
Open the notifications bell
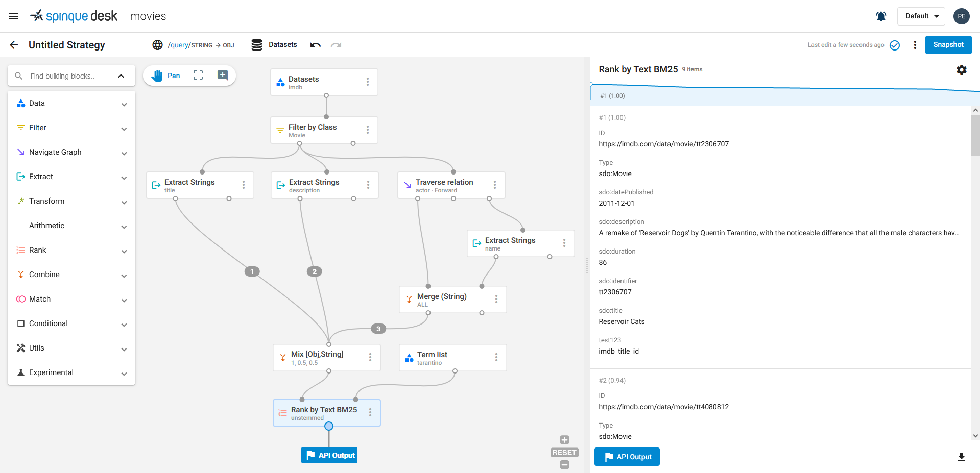(x=881, y=16)
